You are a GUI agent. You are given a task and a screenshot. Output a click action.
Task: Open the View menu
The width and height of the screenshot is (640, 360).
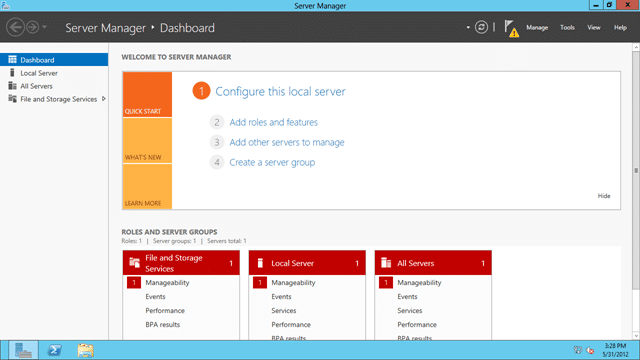(593, 27)
